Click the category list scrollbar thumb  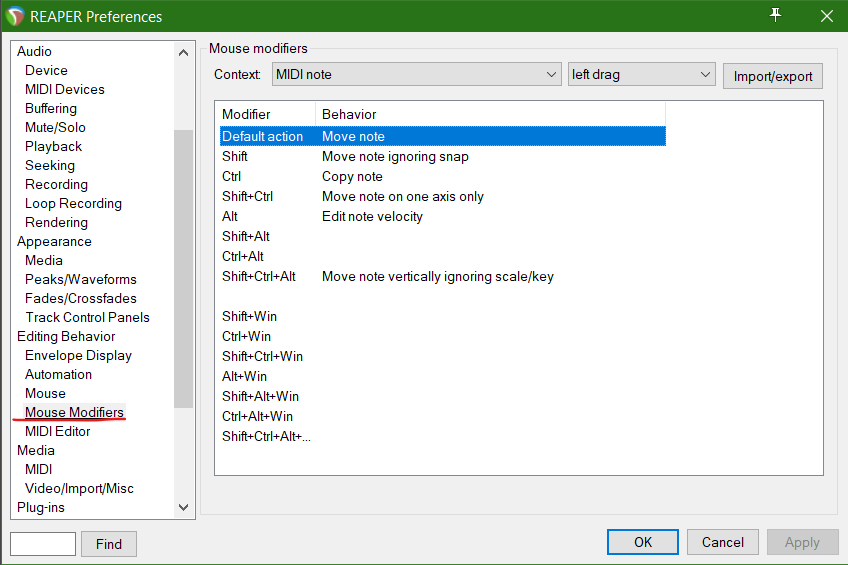pos(183,269)
